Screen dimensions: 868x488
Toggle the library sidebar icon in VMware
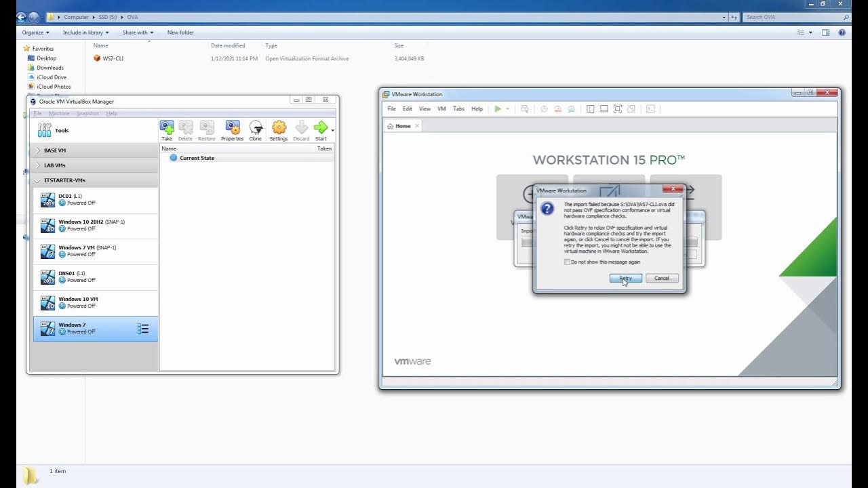click(x=590, y=108)
